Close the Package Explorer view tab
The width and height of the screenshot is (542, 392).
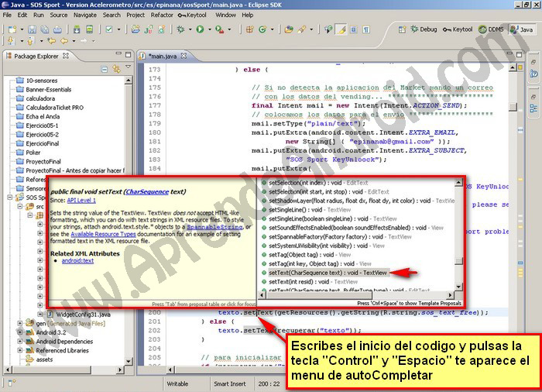click(66, 56)
